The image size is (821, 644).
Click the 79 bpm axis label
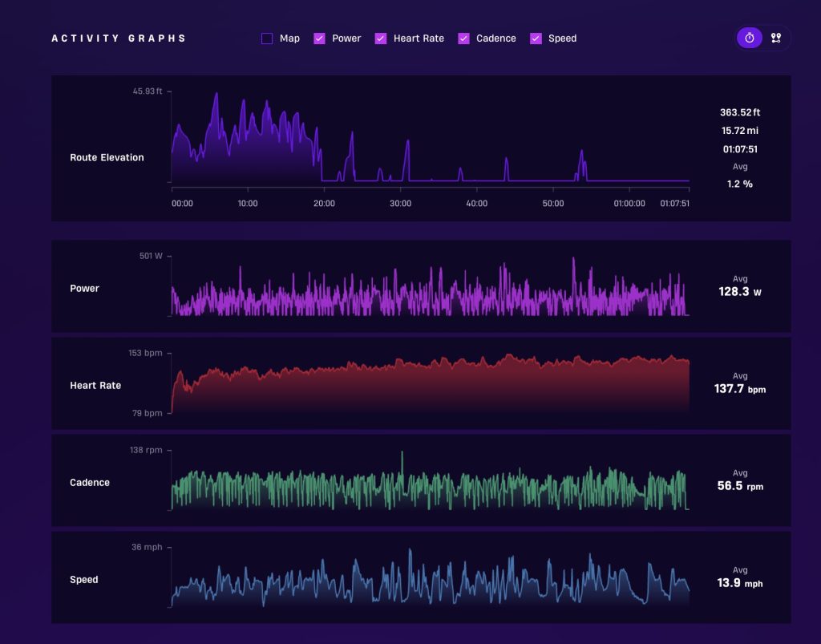[148, 413]
